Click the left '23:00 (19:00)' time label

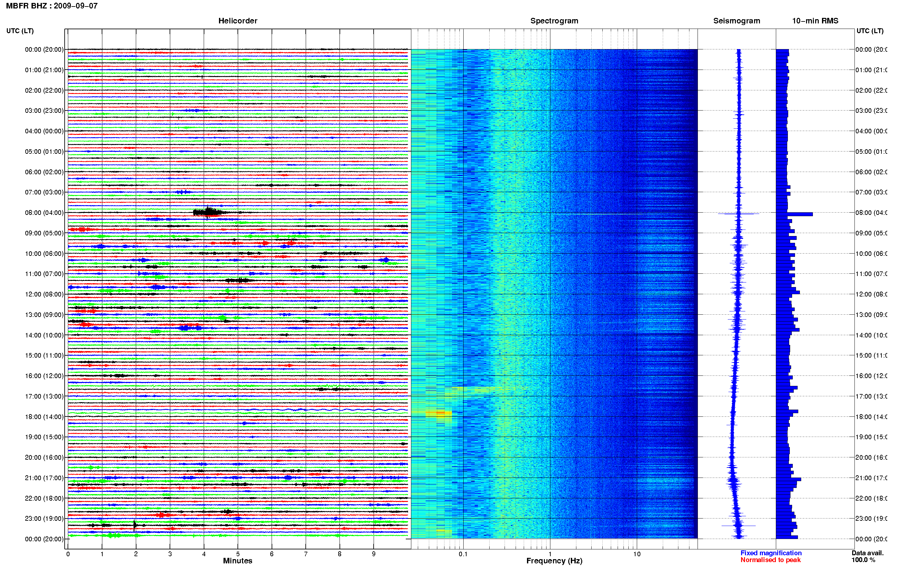pos(44,519)
